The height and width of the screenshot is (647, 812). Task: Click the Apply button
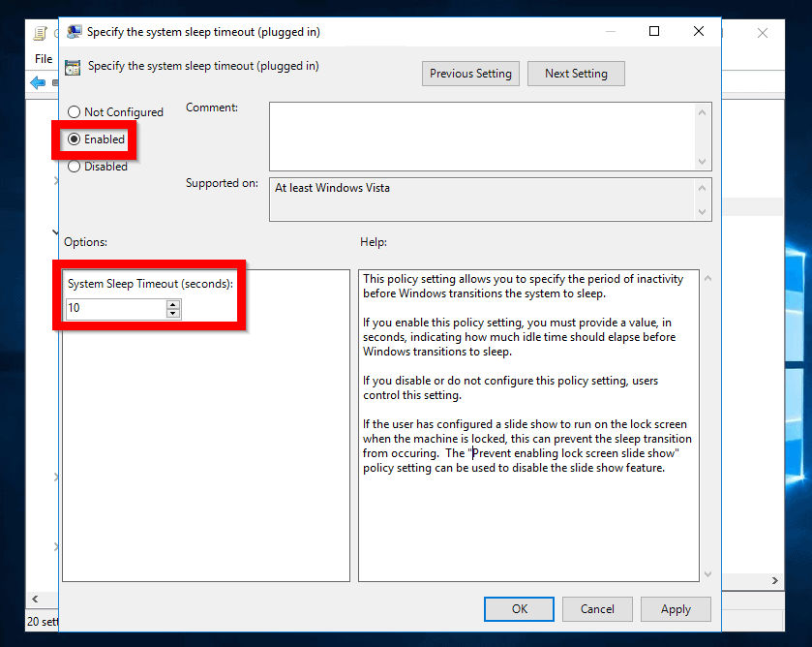pos(676,609)
